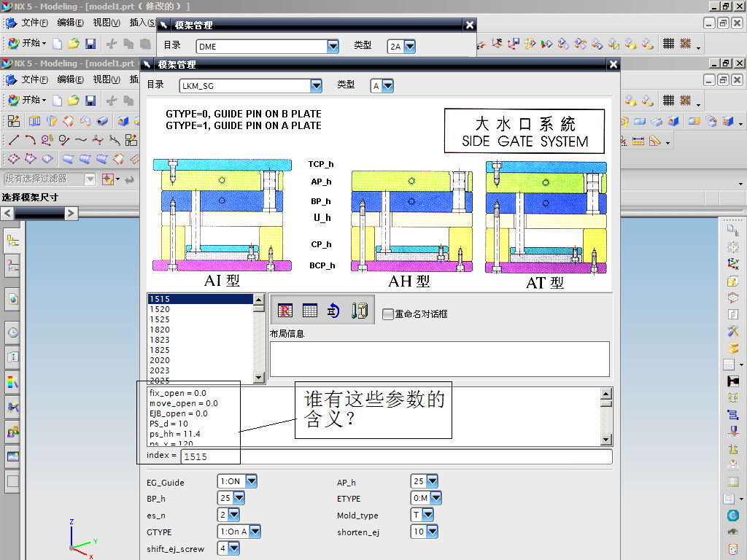Screen dimensions: 747x560
Task: Click the rotate mold base icon
Action: pyautogui.click(x=333, y=311)
